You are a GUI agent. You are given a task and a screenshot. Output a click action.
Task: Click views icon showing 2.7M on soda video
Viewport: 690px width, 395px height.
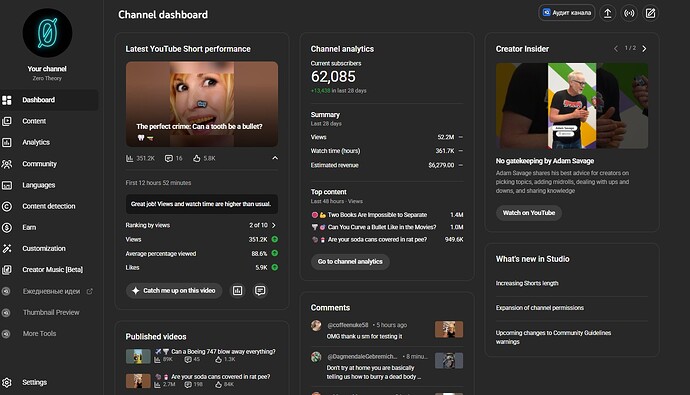pyautogui.click(x=157, y=385)
